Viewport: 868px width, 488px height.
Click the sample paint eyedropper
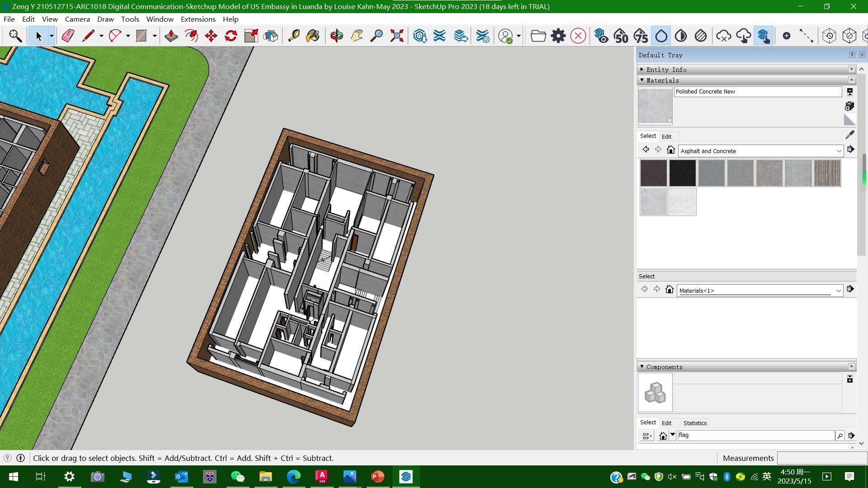tap(849, 135)
